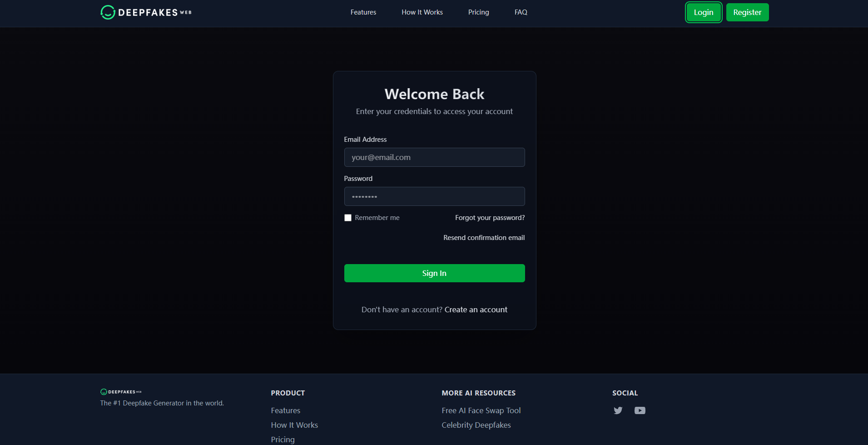
Task: Focus the Password input field
Action: click(434, 196)
